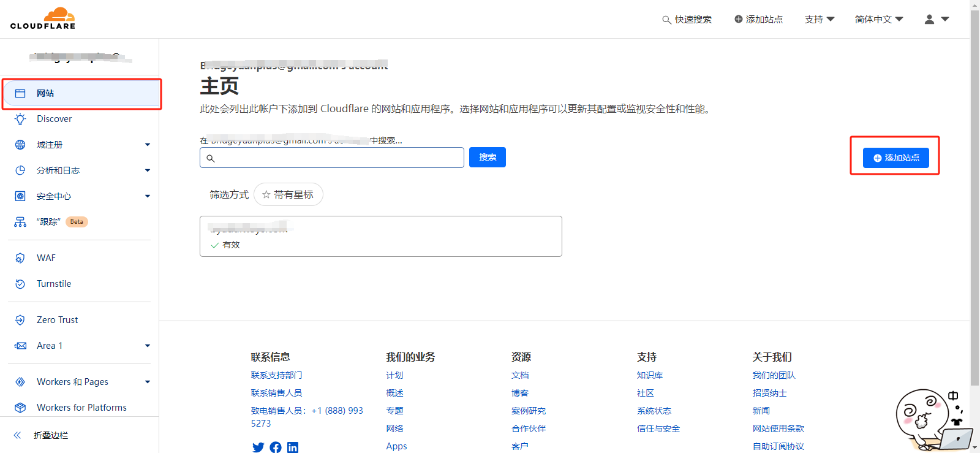
Task: Open the 支持 dropdown menu
Action: tap(820, 20)
